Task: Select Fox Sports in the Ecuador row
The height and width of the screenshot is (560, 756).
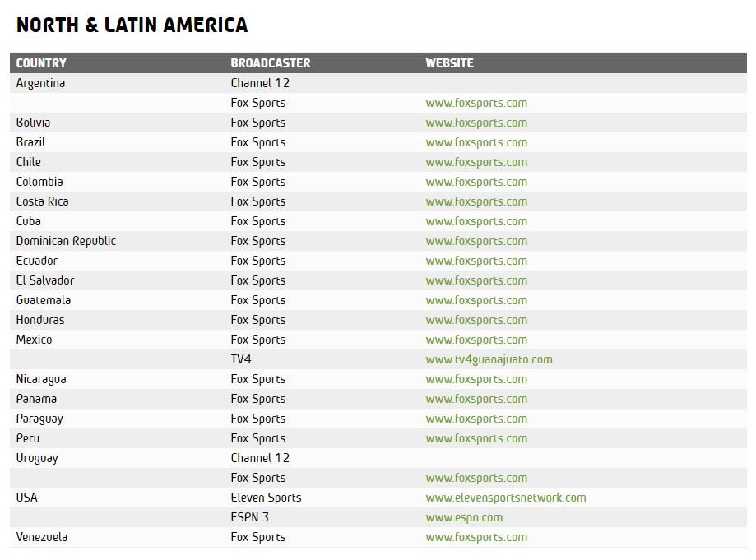Action: (x=258, y=261)
